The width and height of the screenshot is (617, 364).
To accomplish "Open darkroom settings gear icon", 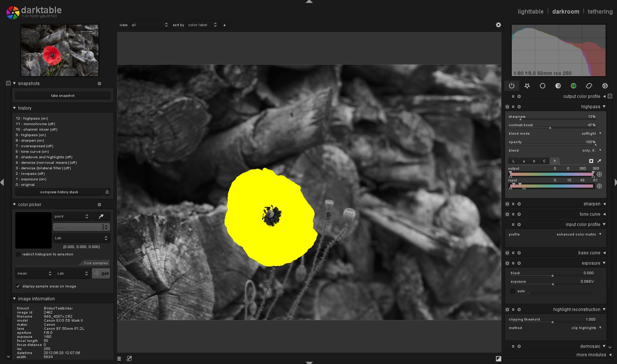I will point(498,25).
